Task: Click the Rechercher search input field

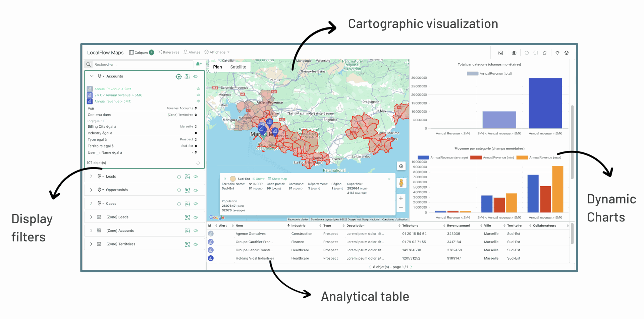Action: (x=141, y=64)
